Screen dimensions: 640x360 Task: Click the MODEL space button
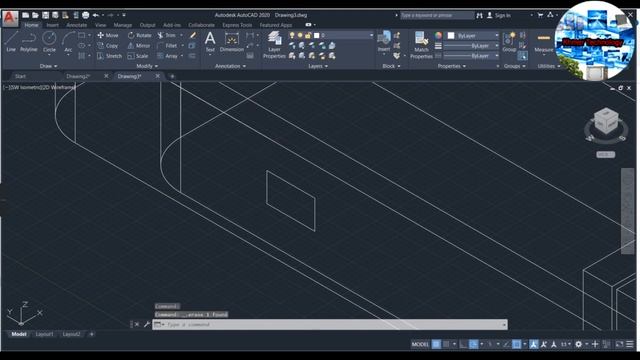[x=420, y=344]
